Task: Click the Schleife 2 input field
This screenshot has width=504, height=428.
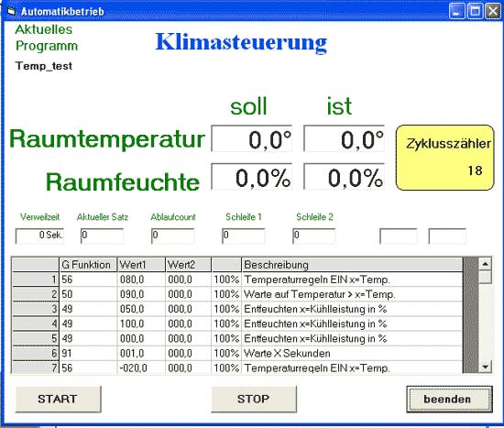Action: (x=314, y=236)
